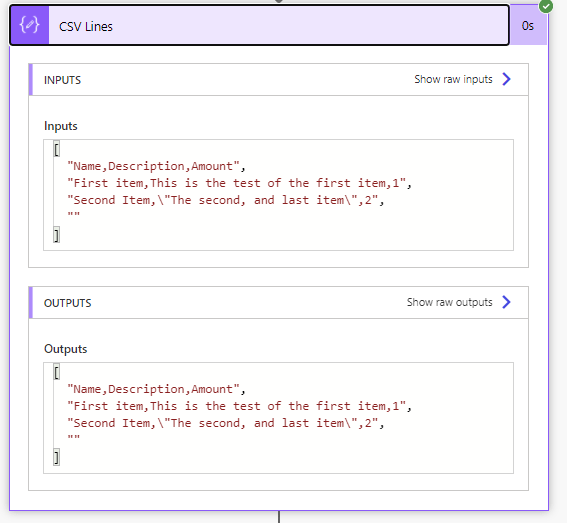Click the empty string line in Inputs
Viewport: 567px width, 523px height.
(73, 214)
